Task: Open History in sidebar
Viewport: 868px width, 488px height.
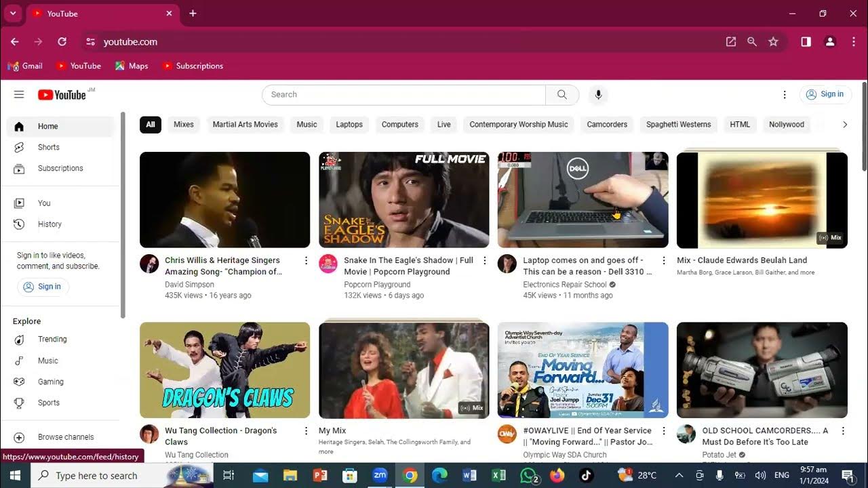Action: (x=61, y=224)
